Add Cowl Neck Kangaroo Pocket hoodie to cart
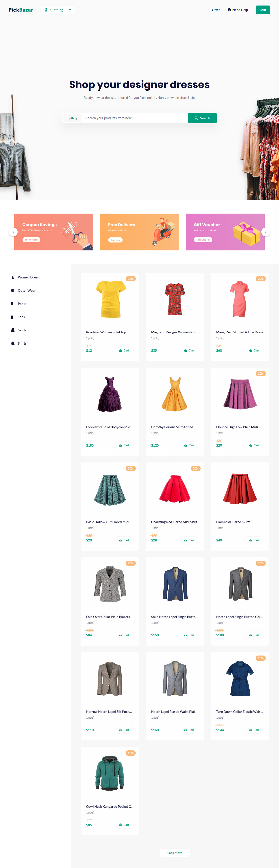This screenshot has width=279, height=868. [x=124, y=825]
